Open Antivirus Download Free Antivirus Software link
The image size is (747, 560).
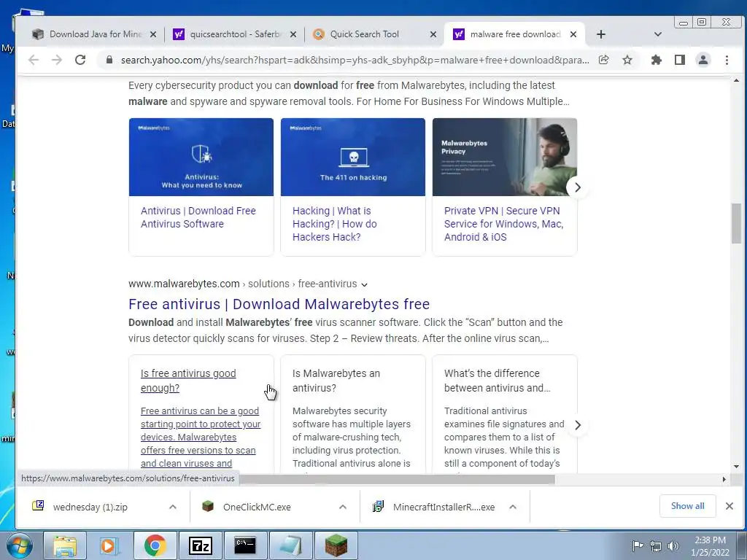198,217
